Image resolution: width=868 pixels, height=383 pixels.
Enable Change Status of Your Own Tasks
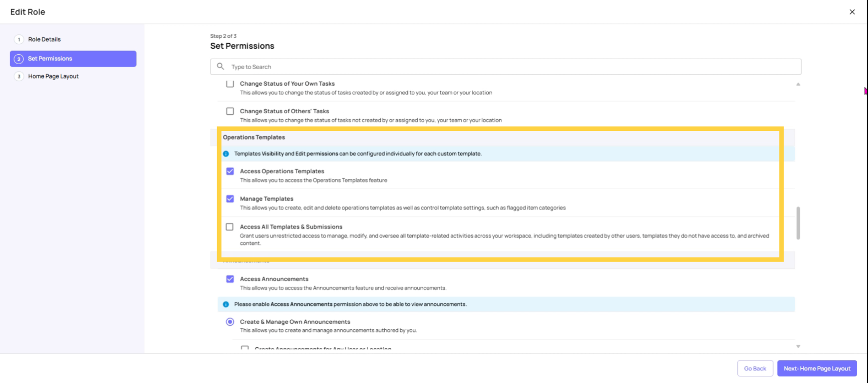[x=230, y=84]
